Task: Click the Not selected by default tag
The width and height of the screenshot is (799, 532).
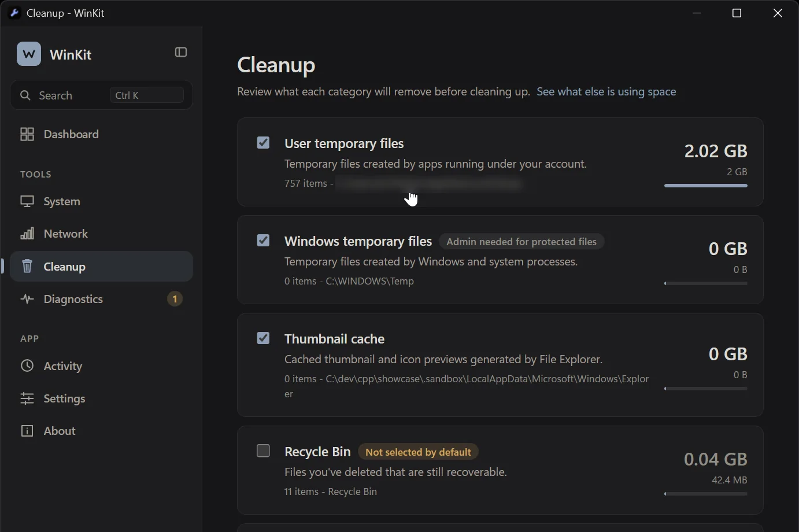Action: [x=418, y=452]
